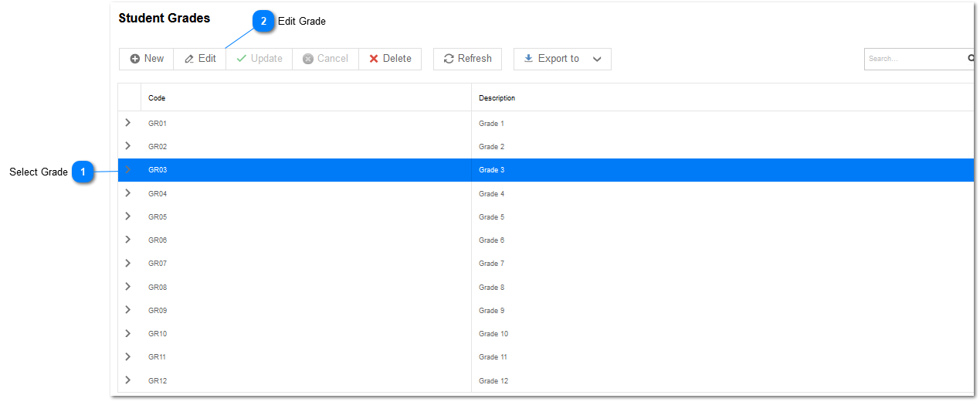Image resolution: width=980 pixels, height=402 pixels.
Task: Click the New grade button
Action: 147,59
